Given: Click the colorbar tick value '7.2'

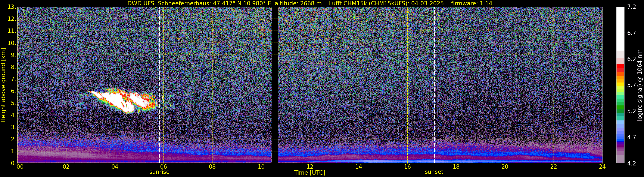Looking at the screenshot, I should point(632,7).
